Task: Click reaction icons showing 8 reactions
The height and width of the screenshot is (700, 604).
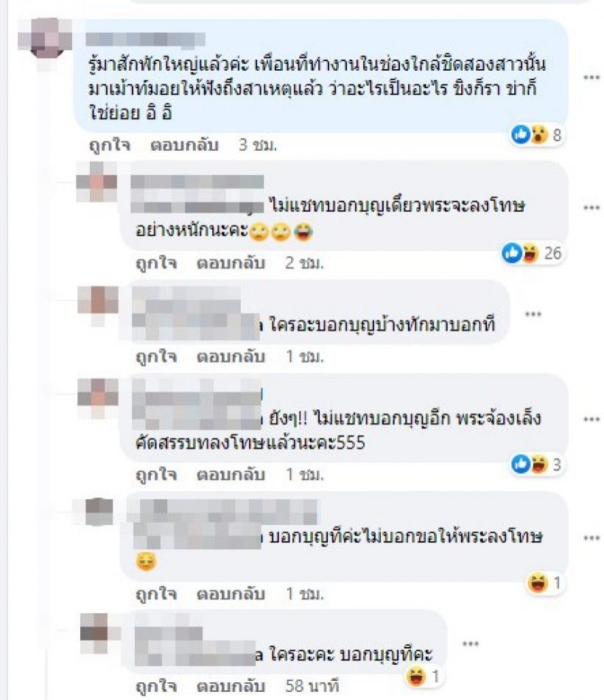Action: click(x=537, y=135)
